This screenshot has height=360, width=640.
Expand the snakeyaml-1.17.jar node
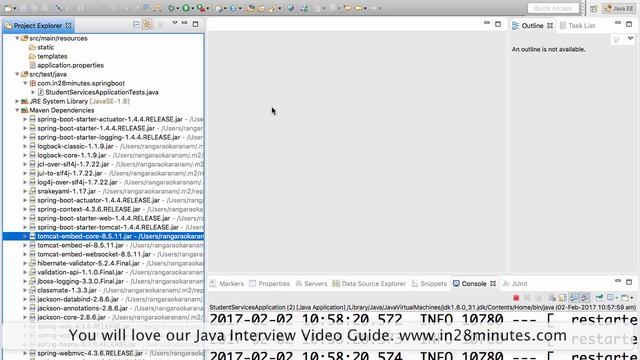25,191
